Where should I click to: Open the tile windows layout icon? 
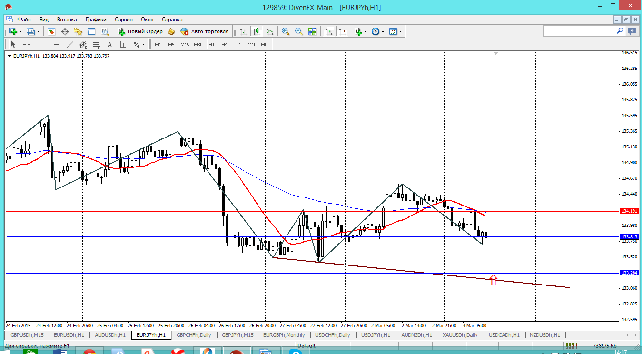click(312, 31)
